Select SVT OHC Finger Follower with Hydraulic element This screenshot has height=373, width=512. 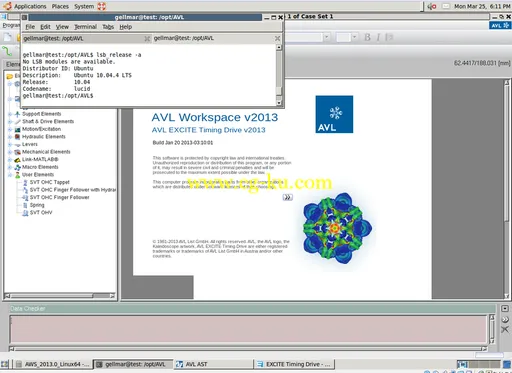pos(73,190)
